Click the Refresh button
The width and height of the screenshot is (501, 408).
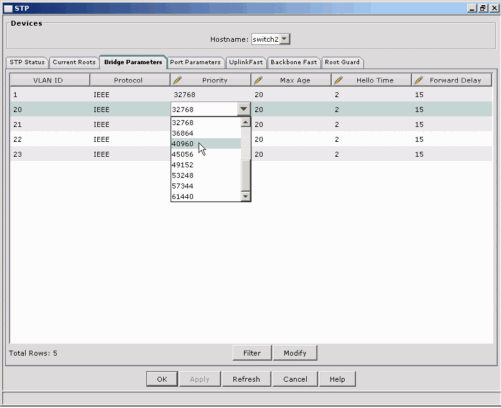(x=246, y=379)
